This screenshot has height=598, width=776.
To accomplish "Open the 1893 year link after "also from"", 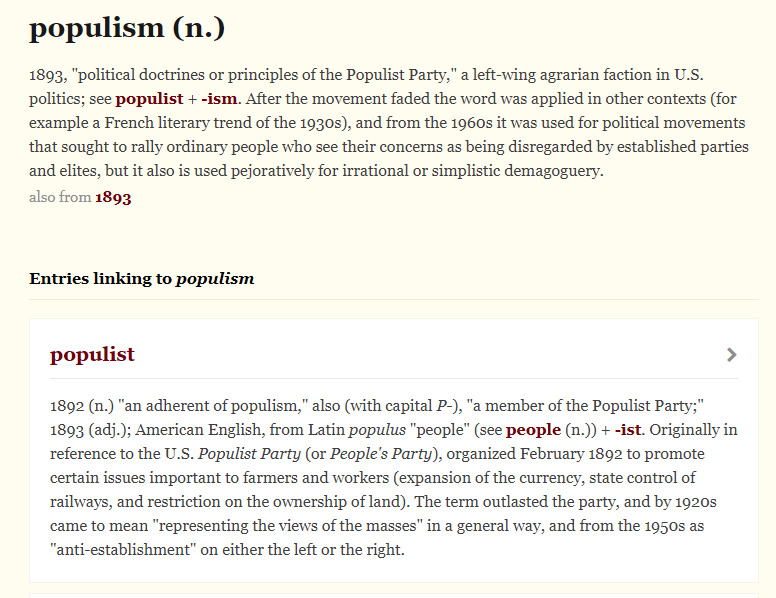I will click(x=113, y=197).
